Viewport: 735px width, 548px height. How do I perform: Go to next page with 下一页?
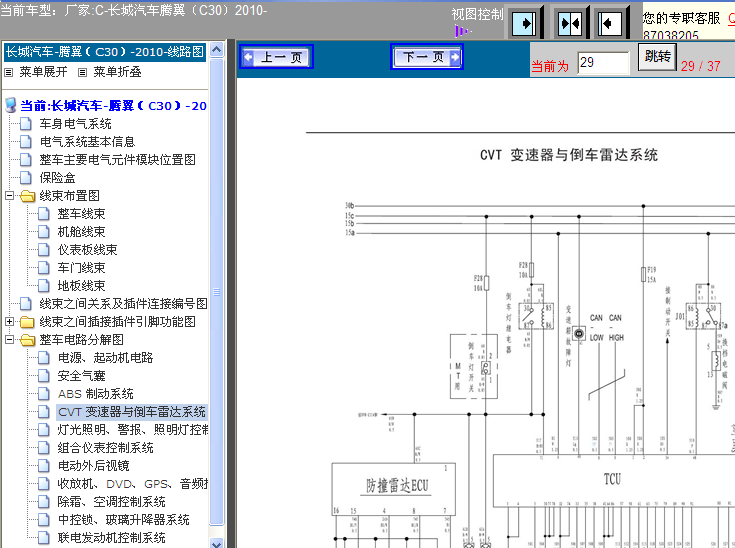click(x=427, y=57)
